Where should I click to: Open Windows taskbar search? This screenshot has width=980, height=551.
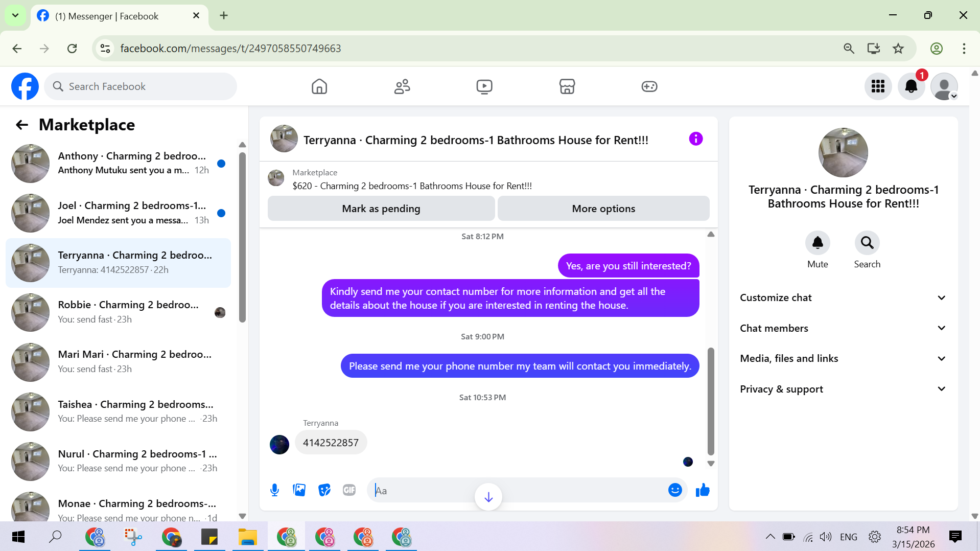[x=55, y=537]
